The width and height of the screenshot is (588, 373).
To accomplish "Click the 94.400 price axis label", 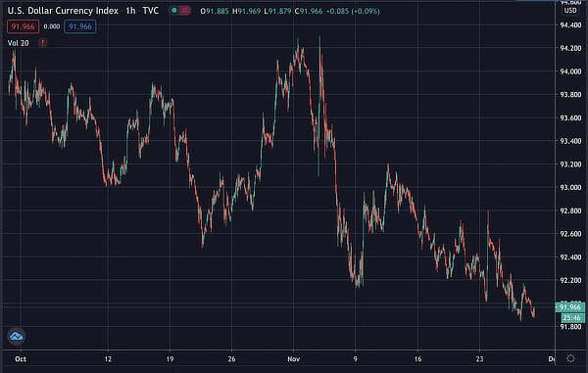I will click(570, 25).
